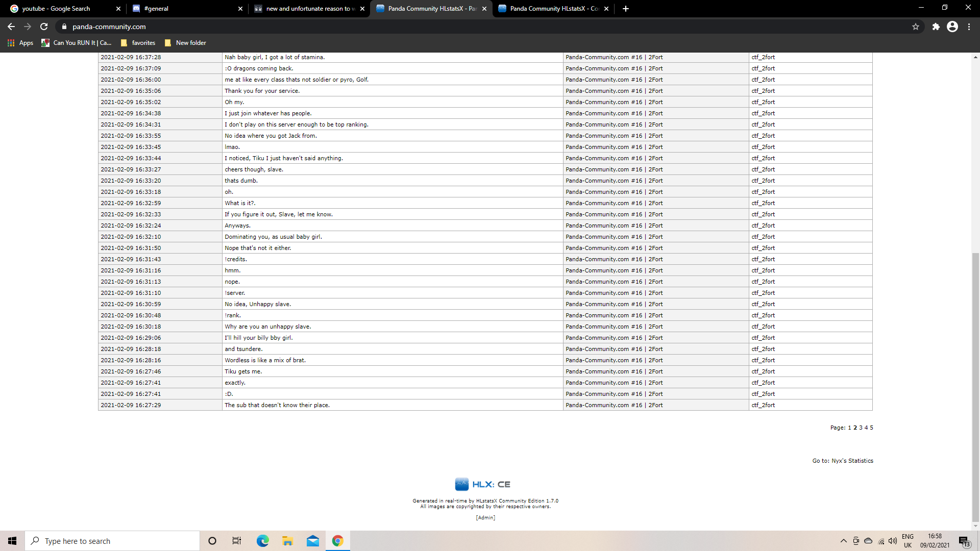The image size is (980, 551).
Task: Open the Mail app from taskbar
Action: 312,541
